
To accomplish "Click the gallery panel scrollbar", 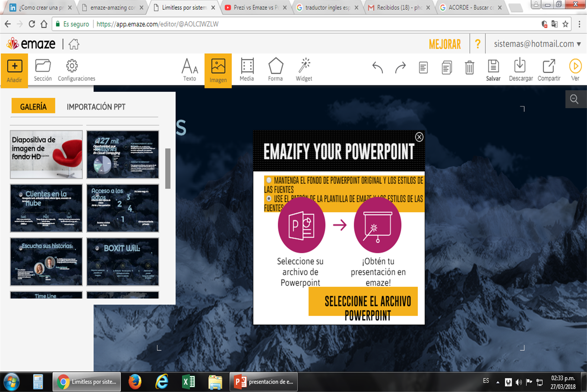I will click(x=168, y=168).
